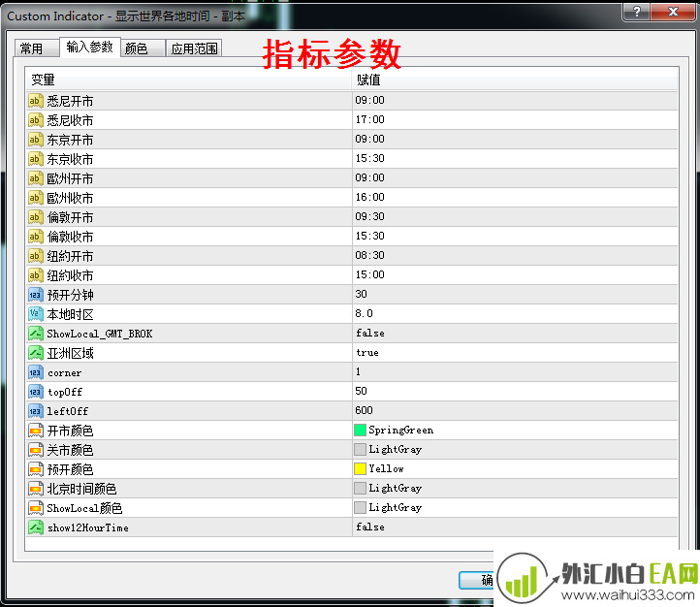The image size is (700, 607).
Task: Click the Yellow color swatch
Action: tap(360, 468)
